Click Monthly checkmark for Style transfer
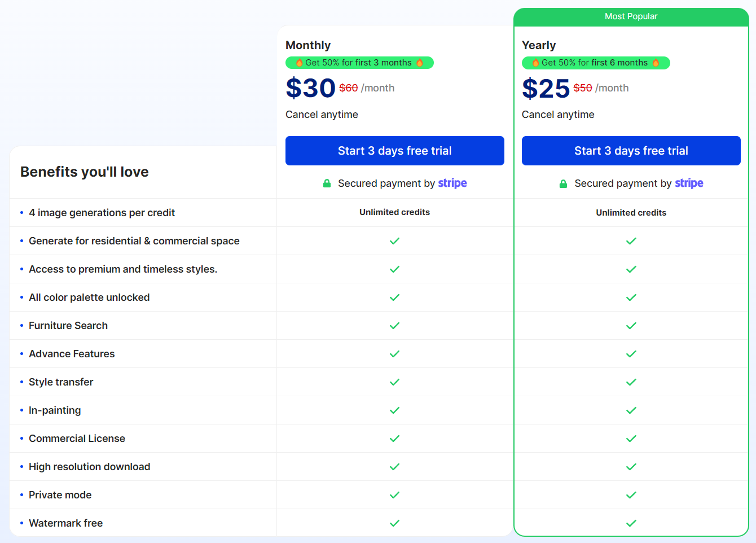756x543 pixels. [x=395, y=382]
